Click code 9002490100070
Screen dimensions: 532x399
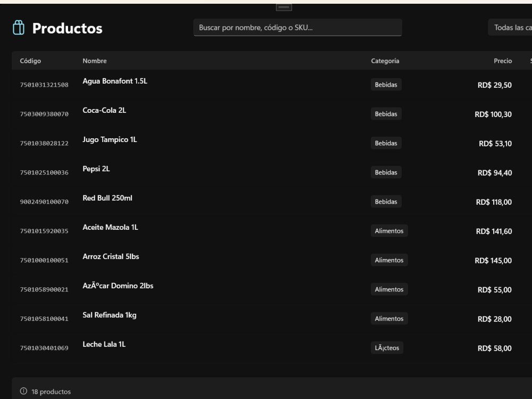pyautogui.click(x=44, y=202)
